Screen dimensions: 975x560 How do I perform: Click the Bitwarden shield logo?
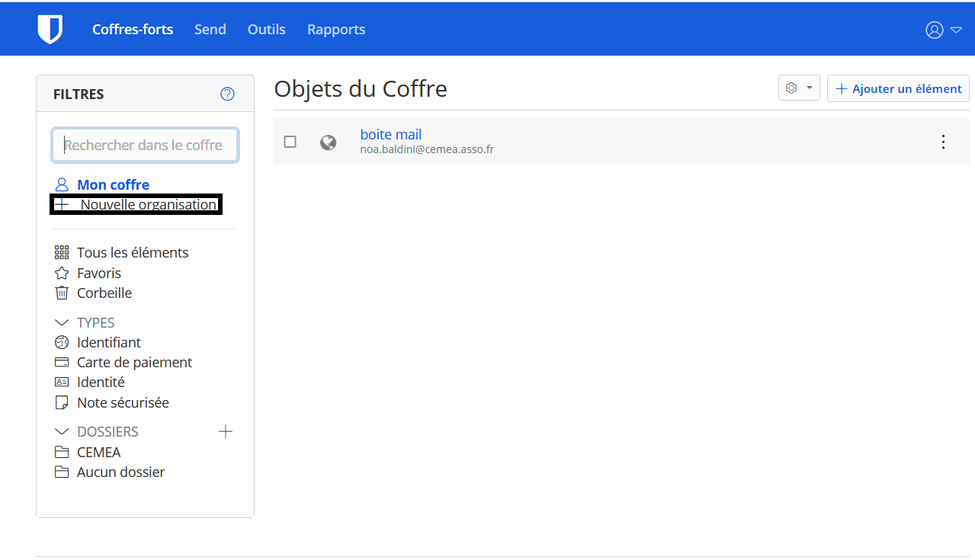click(x=50, y=30)
